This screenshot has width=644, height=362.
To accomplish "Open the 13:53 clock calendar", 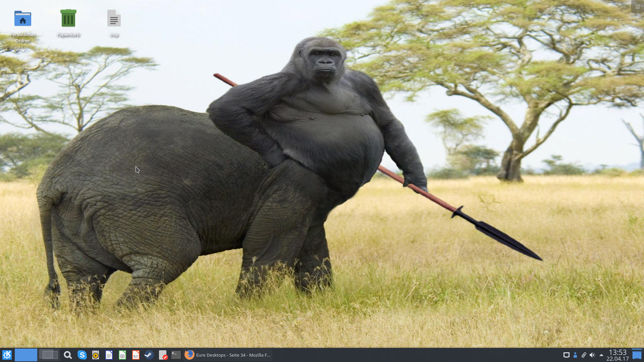I will (618, 355).
